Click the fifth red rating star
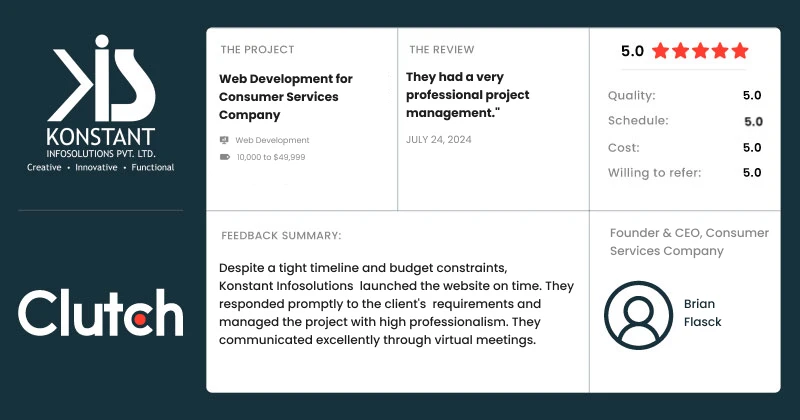800x420 pixels. 740,51
